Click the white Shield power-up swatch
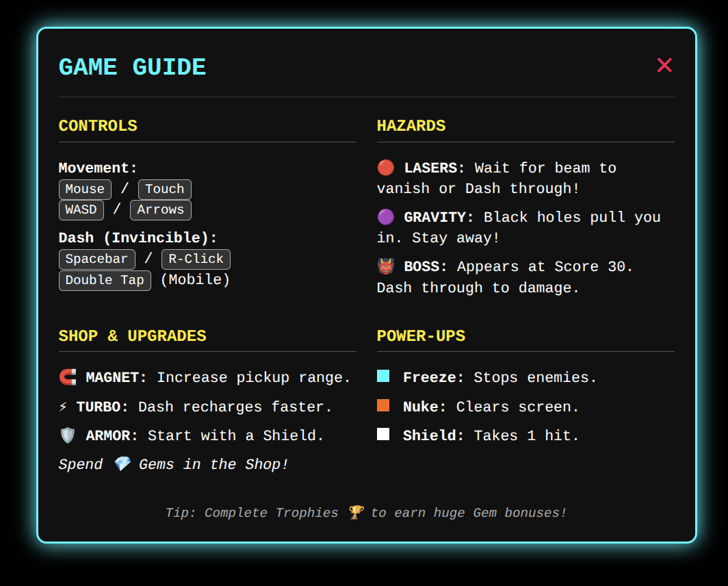 point(383,434)
